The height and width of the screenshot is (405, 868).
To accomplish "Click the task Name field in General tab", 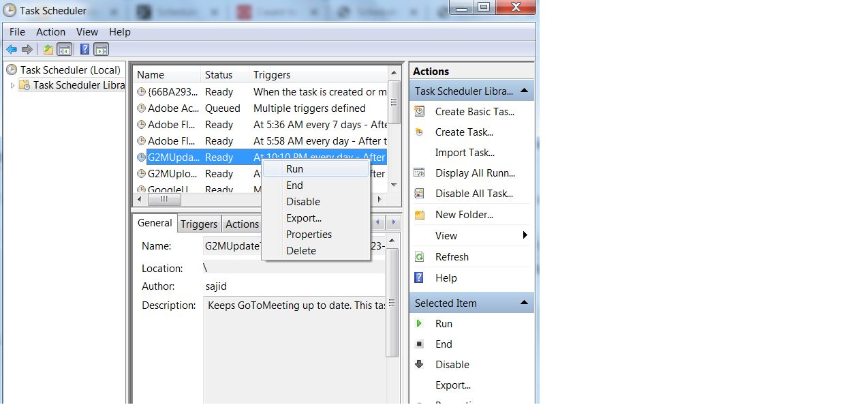I will point(294,246).
